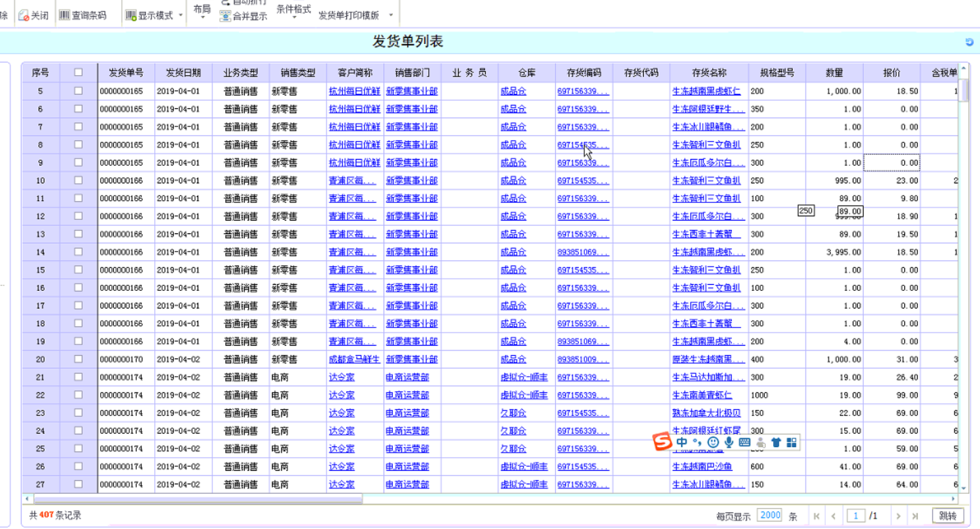This screenshot has width=980, height=529.
Task: Check the checkbox for row 21
Action: click(x=78, y=377)
